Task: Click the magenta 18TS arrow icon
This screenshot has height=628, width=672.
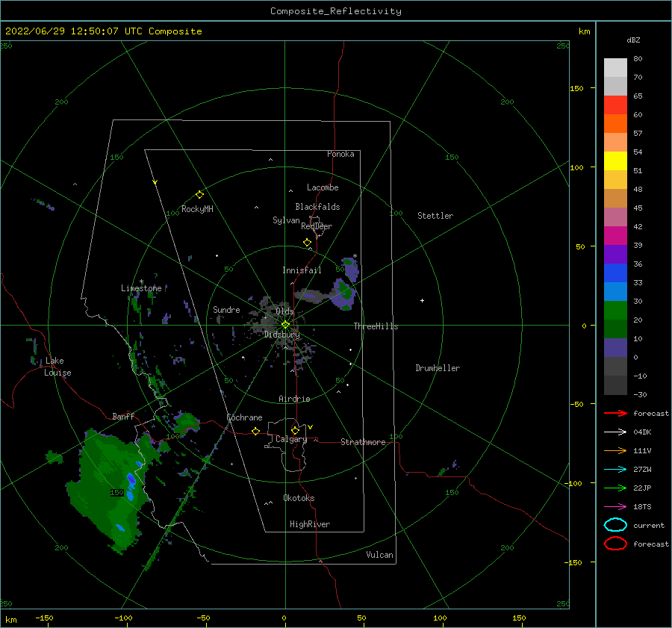Action: 615,507
